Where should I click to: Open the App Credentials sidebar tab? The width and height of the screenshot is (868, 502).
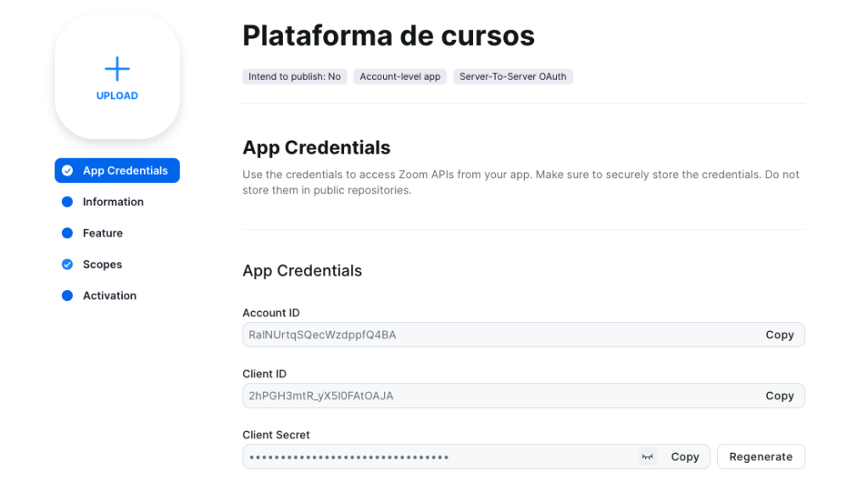point(125,170)
